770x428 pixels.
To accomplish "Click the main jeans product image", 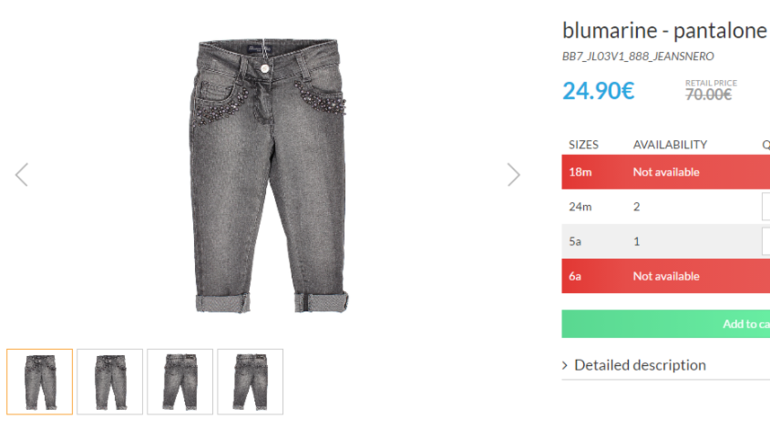I will [269, 175].
